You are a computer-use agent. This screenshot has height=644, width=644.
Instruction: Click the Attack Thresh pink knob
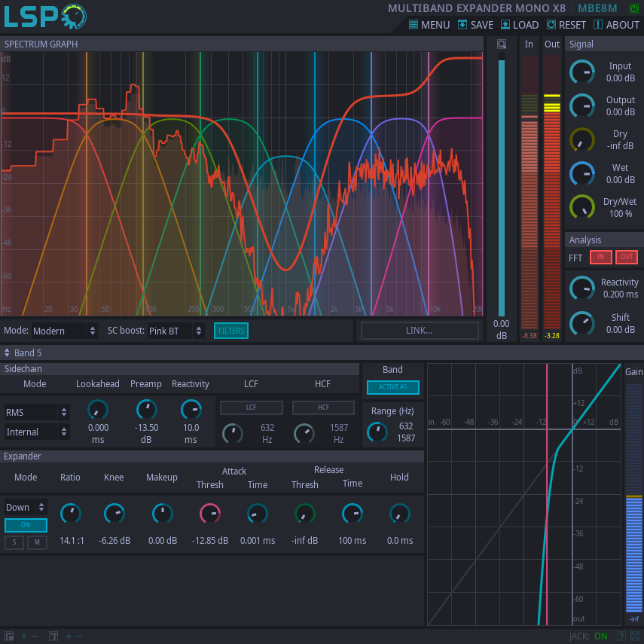(x=210, y=514)
